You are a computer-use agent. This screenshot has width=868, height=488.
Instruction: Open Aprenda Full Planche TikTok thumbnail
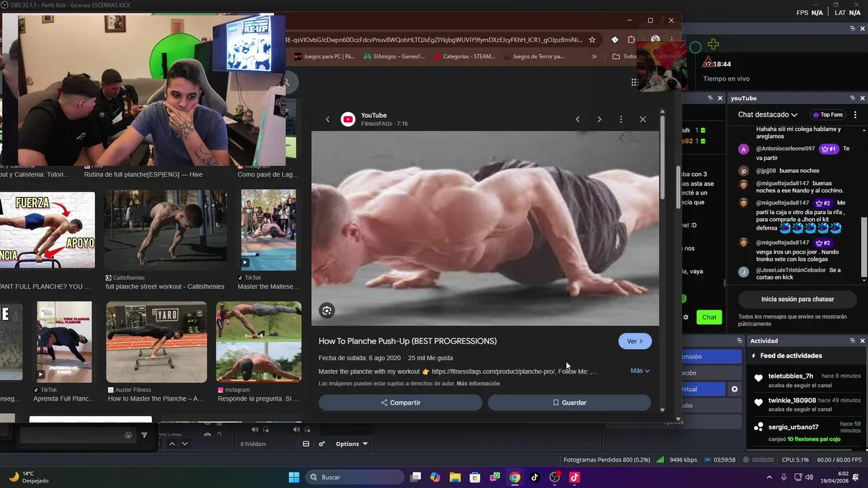(x=64, y=342)
